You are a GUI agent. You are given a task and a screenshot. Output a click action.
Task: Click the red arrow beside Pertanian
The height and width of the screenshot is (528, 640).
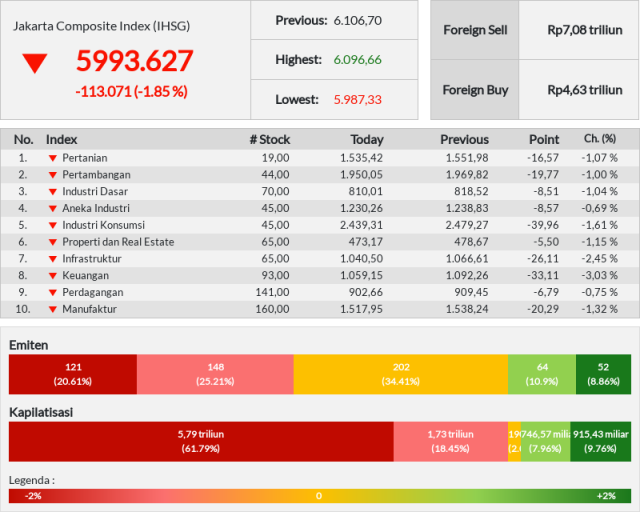[x=53, y=158]
